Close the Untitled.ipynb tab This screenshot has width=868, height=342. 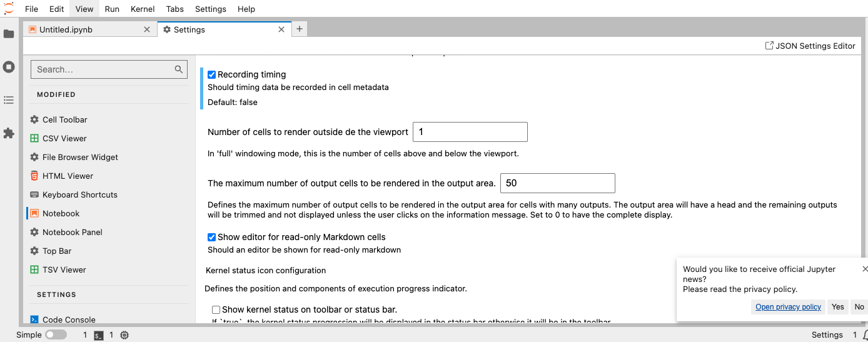pos(147,29)
